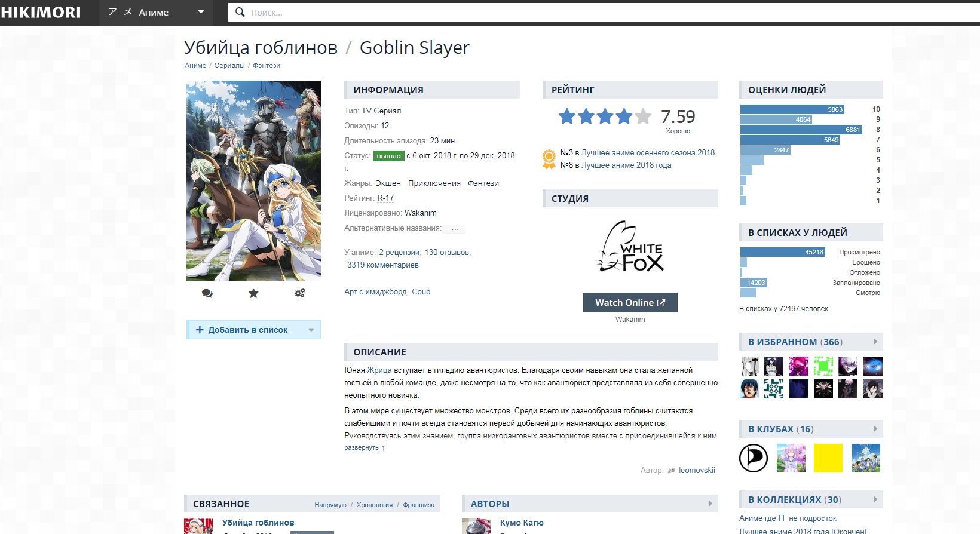The height and width of the screenshot is (534, 980).
Task: Open the green pixel avatar in favorites
Action: click(823, 366)
